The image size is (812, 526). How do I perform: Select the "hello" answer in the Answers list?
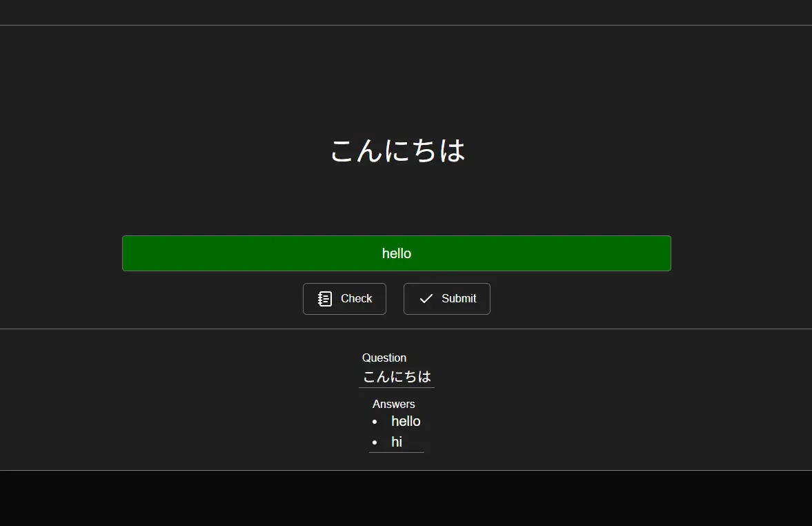point(406,421)
